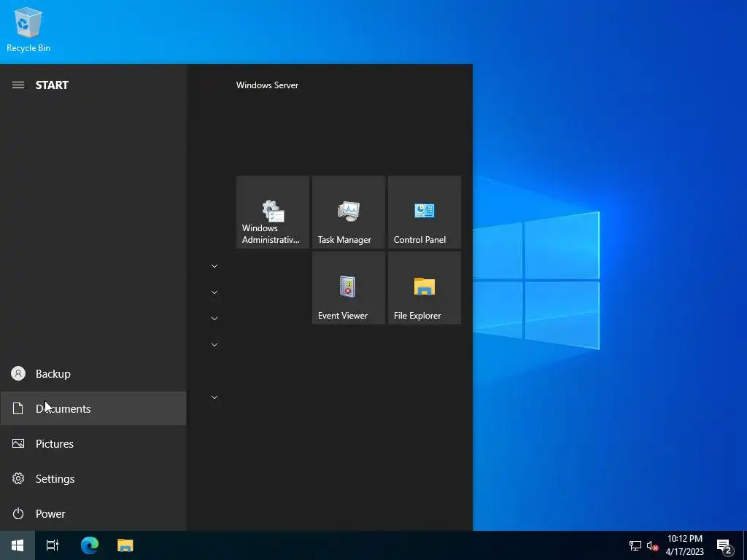Click the hamburger menu icon beside START
747x560 pixels.
coord(18,85)
